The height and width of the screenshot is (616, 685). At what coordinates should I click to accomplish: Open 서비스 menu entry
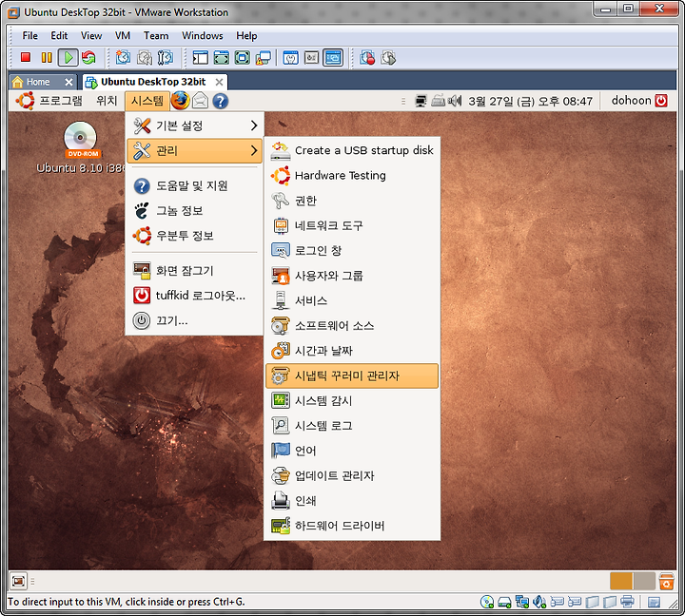pyautogui.click(x=352, y=300)
